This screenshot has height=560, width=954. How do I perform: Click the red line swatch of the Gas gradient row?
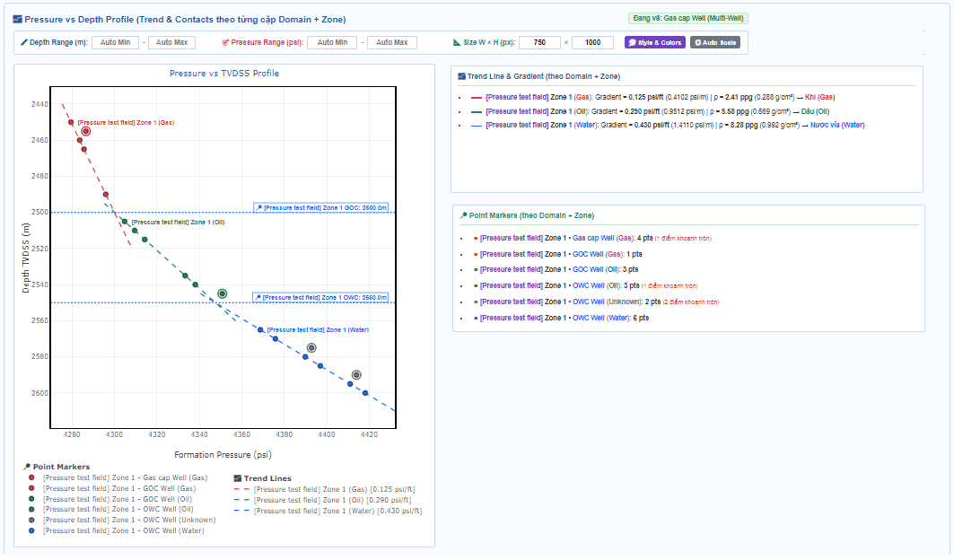(477, 98)
